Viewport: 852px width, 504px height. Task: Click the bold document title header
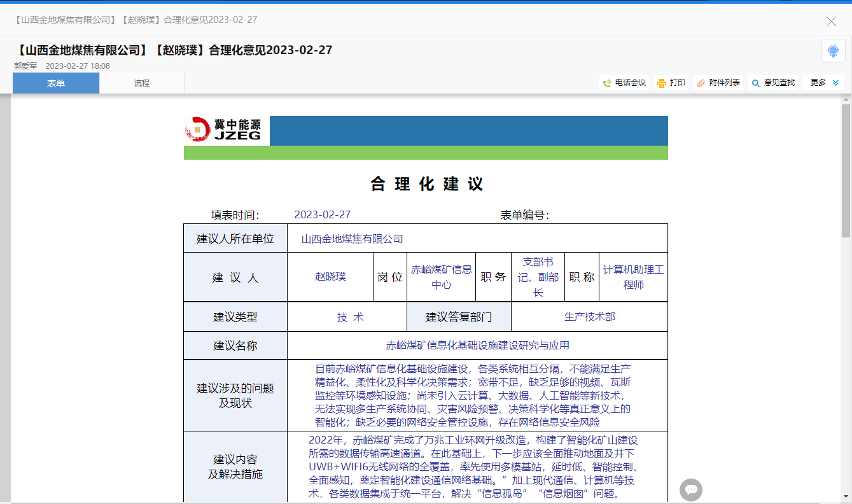tap(173, 50)
